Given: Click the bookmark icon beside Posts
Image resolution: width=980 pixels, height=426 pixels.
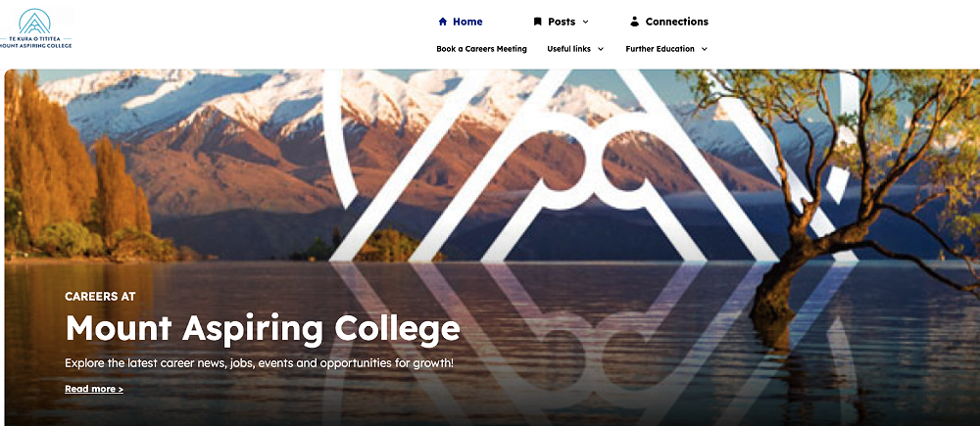Looking at the screenshot, I should point(537,22).
